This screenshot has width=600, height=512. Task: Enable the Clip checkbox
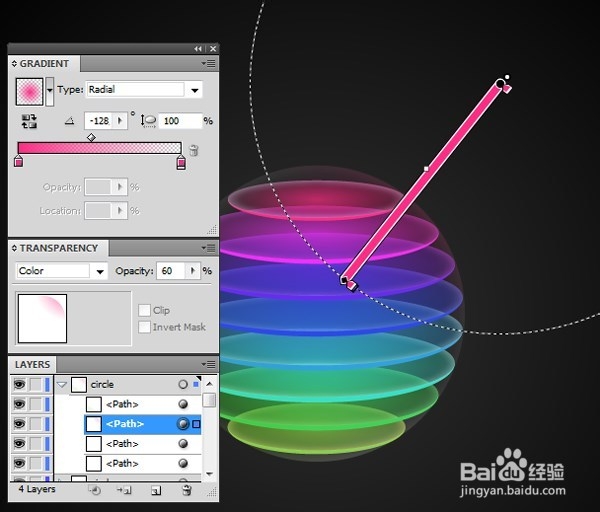pos(144,310)
